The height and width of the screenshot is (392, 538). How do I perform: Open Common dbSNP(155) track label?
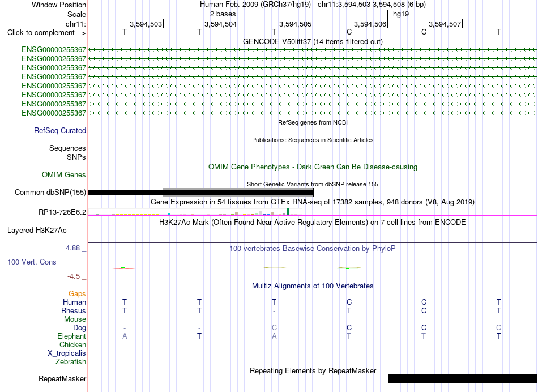(50, 192)
